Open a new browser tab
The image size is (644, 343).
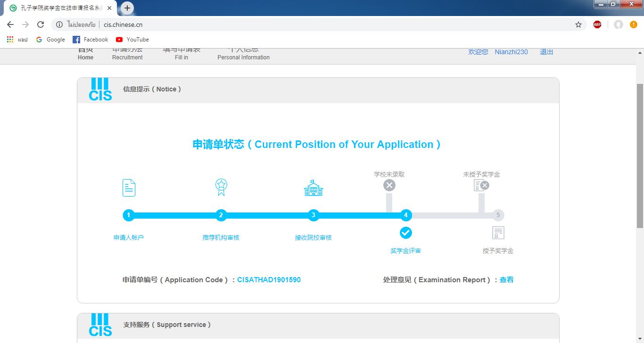coord(127,8)
